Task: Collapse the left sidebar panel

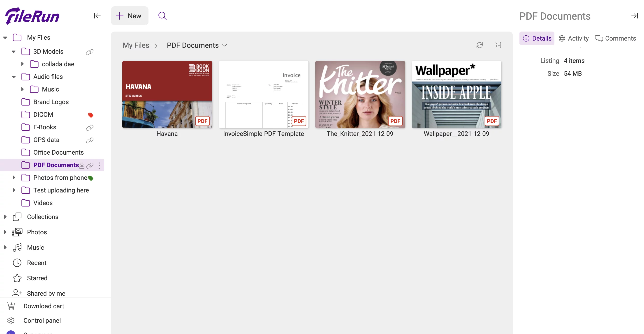Action: click(x=97, y=16)
